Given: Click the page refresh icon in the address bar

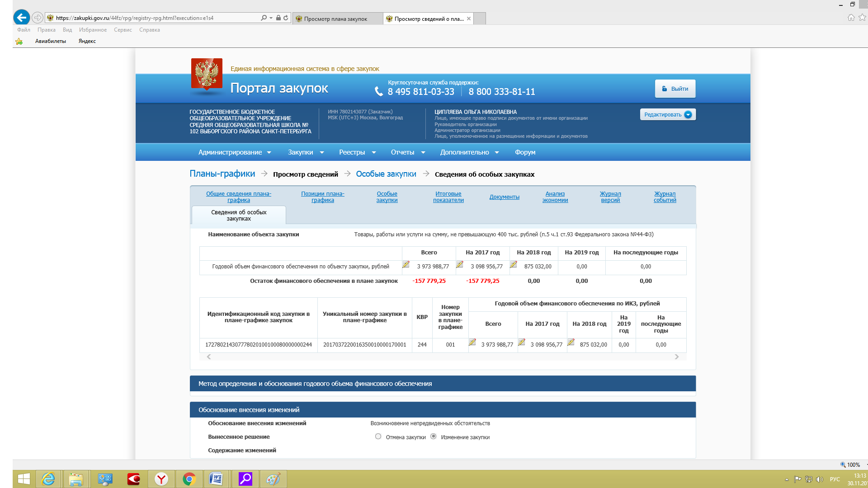Looking at the screenshot, I should pyautogui.click(x=286, y=18).
